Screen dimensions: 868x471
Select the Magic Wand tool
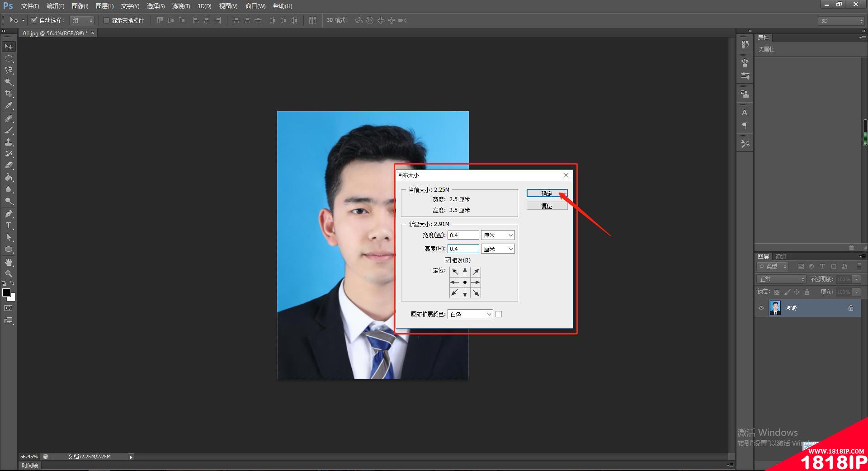click(9, 82)
